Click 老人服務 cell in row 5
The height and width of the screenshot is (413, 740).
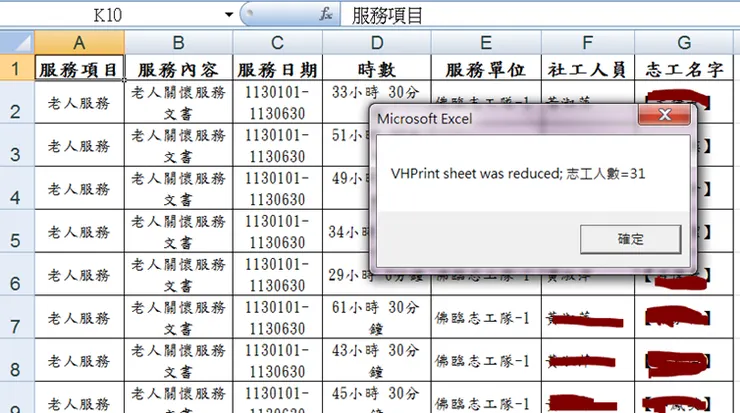[x=79, y=231]
